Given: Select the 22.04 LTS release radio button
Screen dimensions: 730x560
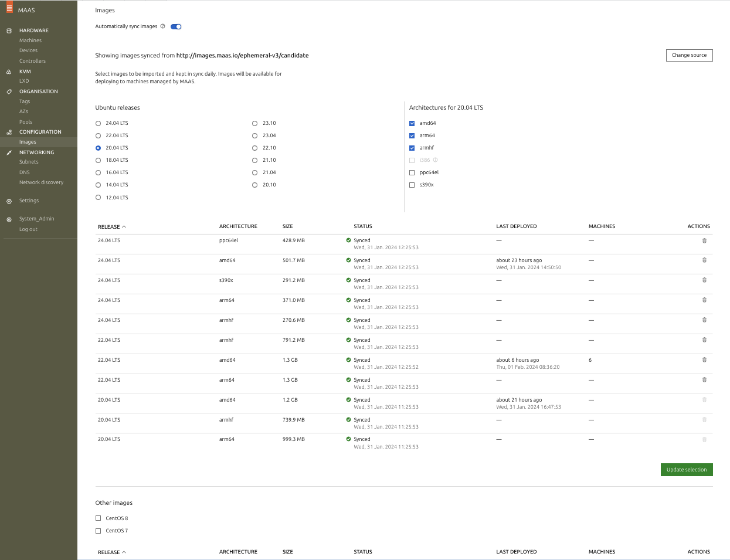Looking at the screenshot, I should (x=99, y=135).
